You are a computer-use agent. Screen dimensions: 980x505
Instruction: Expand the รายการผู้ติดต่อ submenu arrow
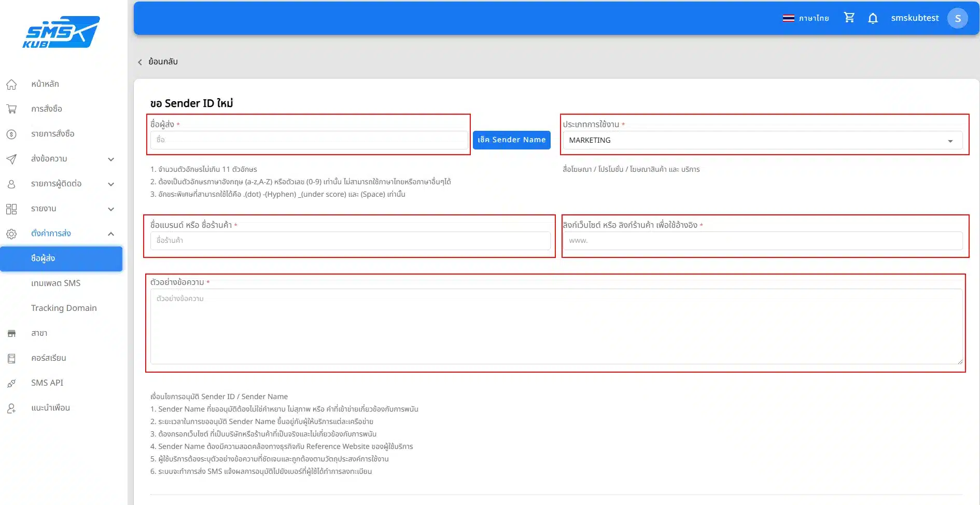[x=111, y=184]
